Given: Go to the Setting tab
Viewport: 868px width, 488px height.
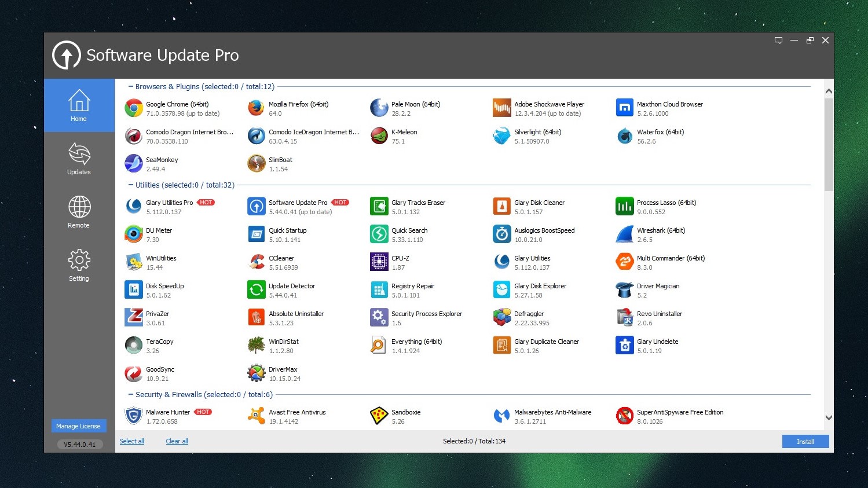Looking at the screenshot, I should click(79, 265).
